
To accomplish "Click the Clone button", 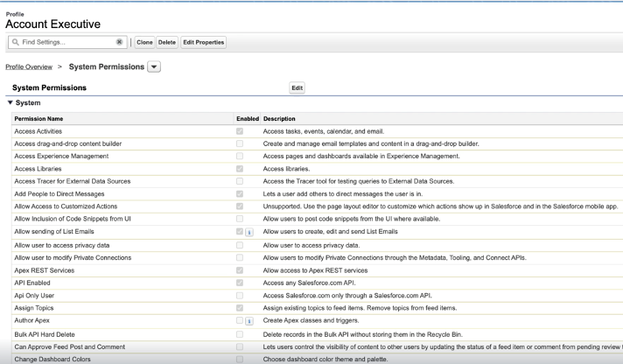I will (144, 42).
